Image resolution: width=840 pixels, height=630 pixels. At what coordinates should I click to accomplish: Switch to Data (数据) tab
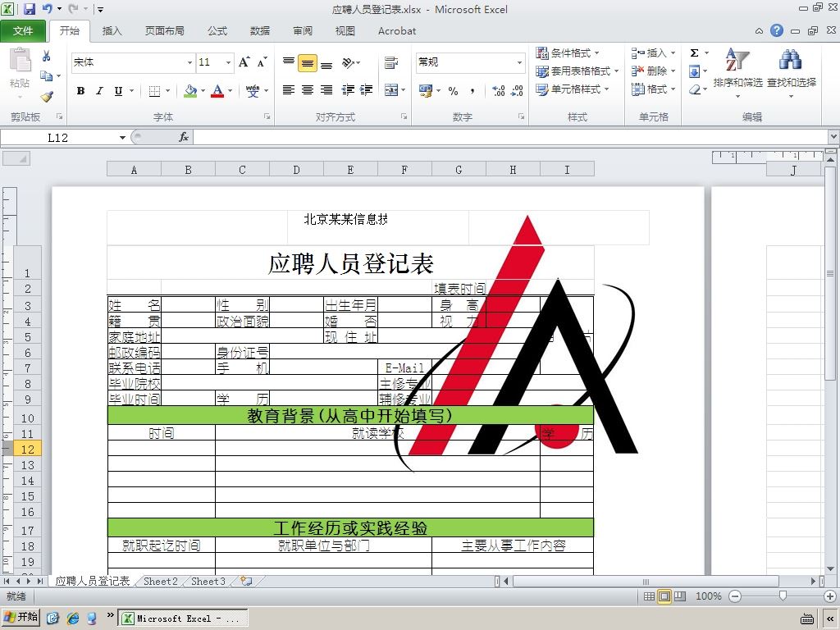260,31
